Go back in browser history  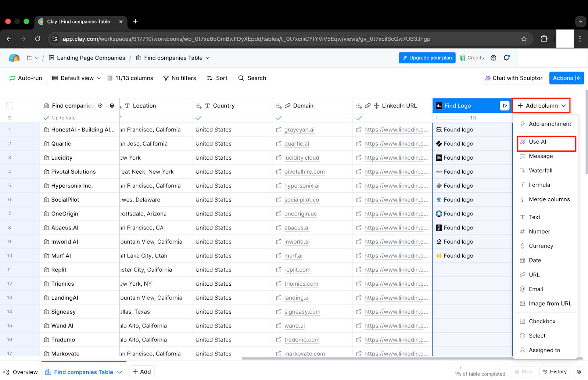(x=9, y=39)
